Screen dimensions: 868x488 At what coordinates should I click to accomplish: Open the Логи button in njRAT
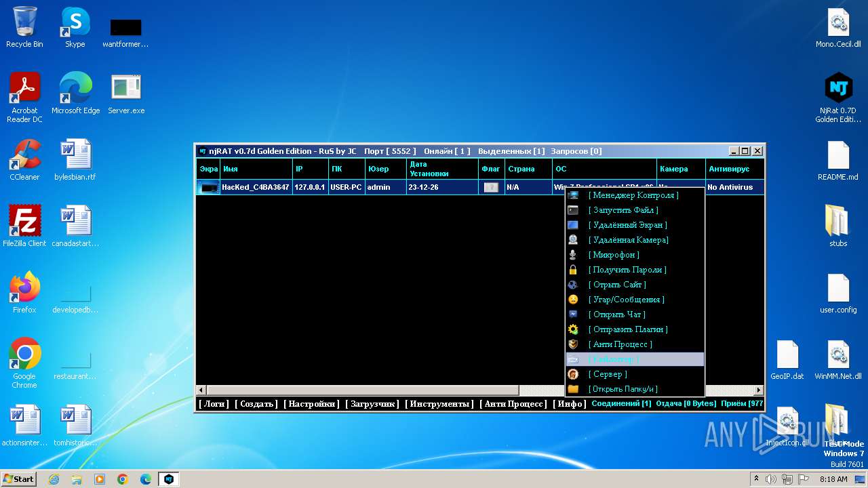pyautogui.click(x=214, y=404)
